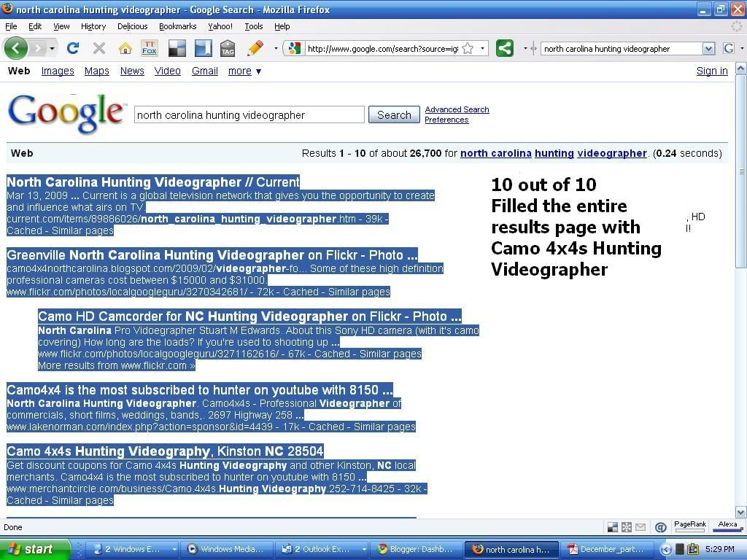Switch to Google Maps
This screenshot has height=560, width=747.
(97, 71)
